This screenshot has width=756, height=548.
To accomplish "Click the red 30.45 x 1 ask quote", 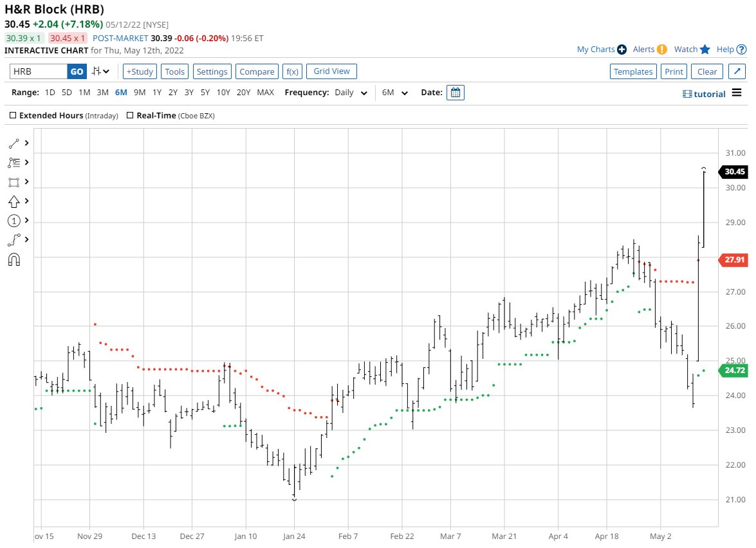I will click(x=68, y=38).
